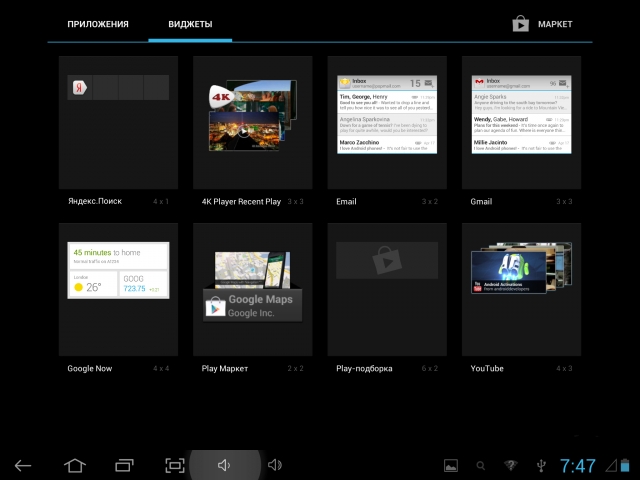Choose the YouTube widget preview
Image resolution: width=640 pixels, height=480 pixels.
[521, 290]
